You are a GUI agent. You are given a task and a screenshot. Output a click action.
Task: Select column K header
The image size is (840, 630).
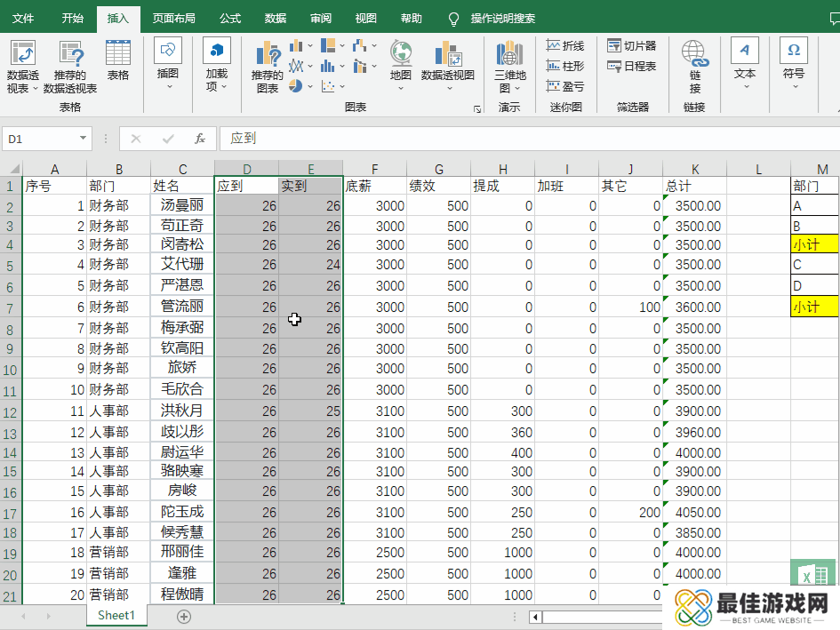[694, 169]
